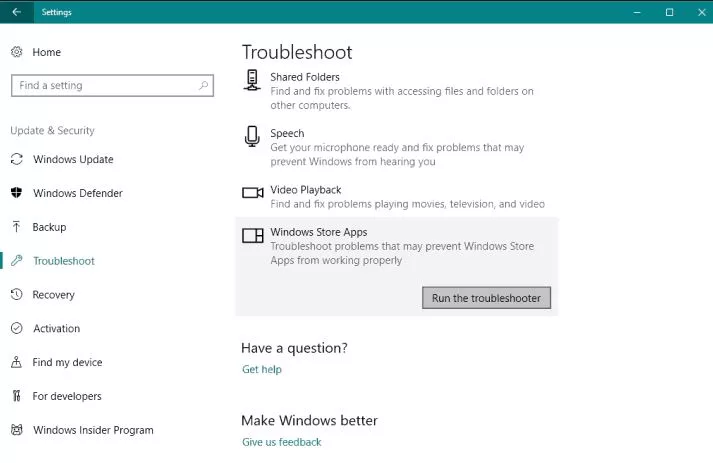Run the troubleshooter for Windows Store Apps
Image resolution: width=713 pixels, height=463 pixels.
pyautogui.click(x=486, y=298)
